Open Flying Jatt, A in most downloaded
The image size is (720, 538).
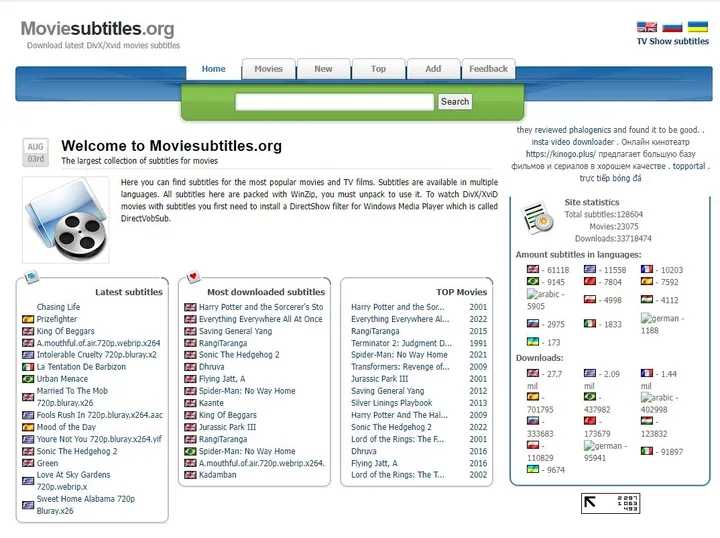[x=222, y=379]
